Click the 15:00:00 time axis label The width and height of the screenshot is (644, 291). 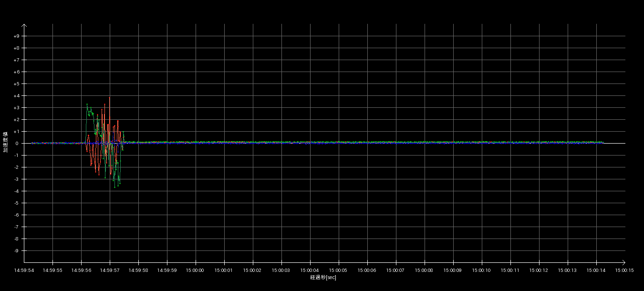[x=196, y=270]
